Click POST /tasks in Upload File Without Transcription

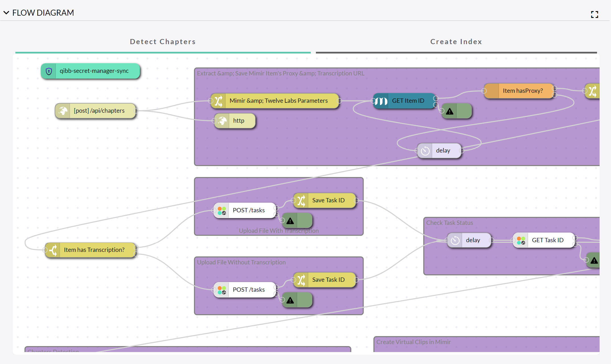pyautogui.click(x=248, y=290)
